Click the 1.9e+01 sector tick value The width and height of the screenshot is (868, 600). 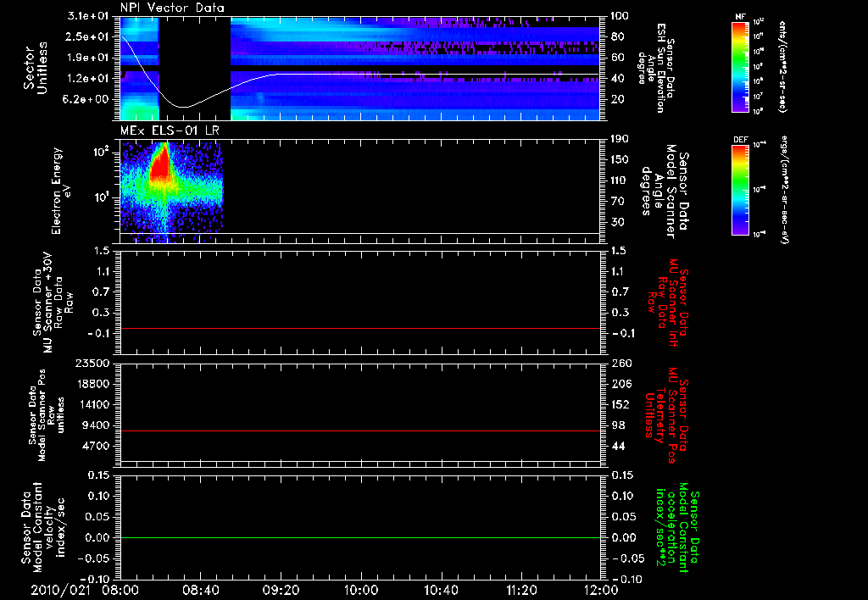[x=88, y=58]
